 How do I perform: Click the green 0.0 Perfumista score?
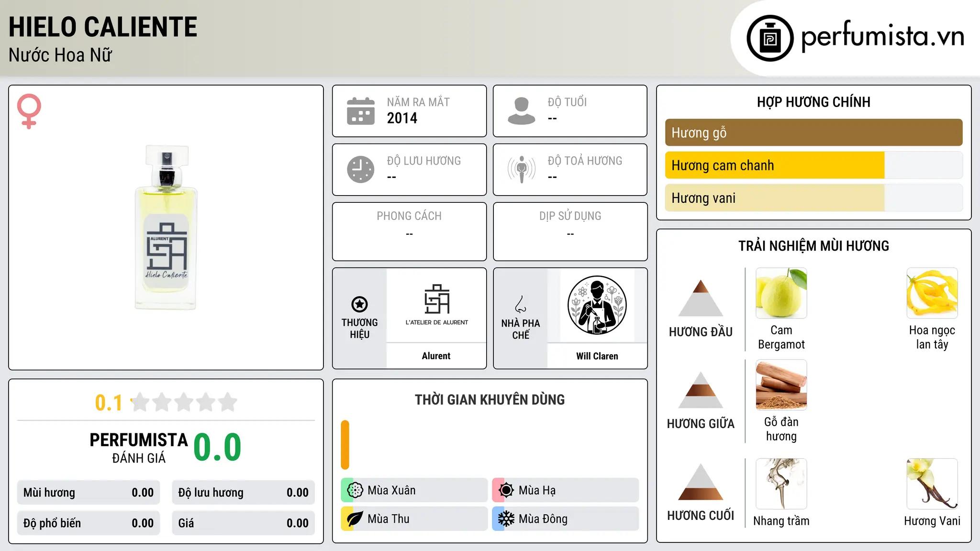[217, 447]
